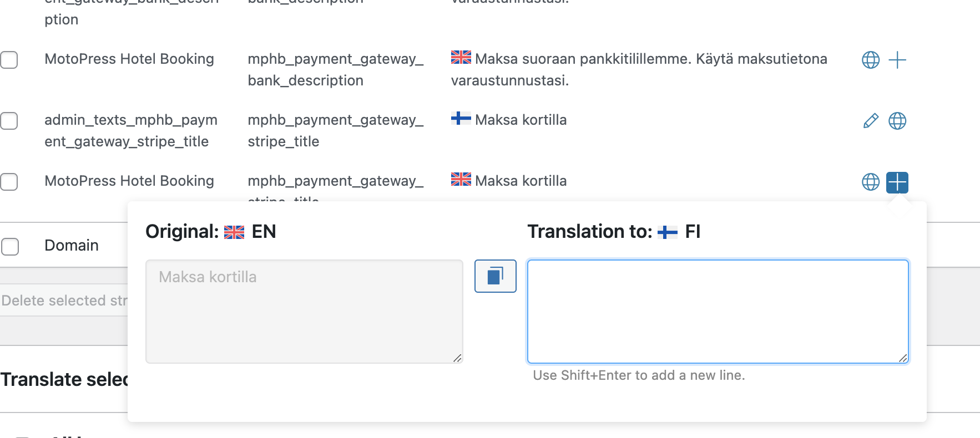Click globe icon beside the pencil icon
The height and width of the screenshot is (438, 980).
click(x=897, y=121)
